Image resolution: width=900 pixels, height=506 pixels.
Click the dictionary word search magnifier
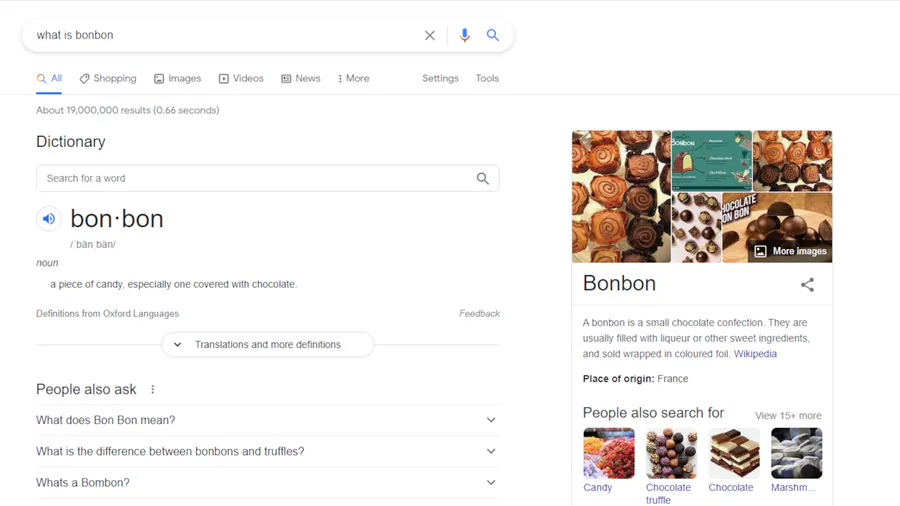483,178
